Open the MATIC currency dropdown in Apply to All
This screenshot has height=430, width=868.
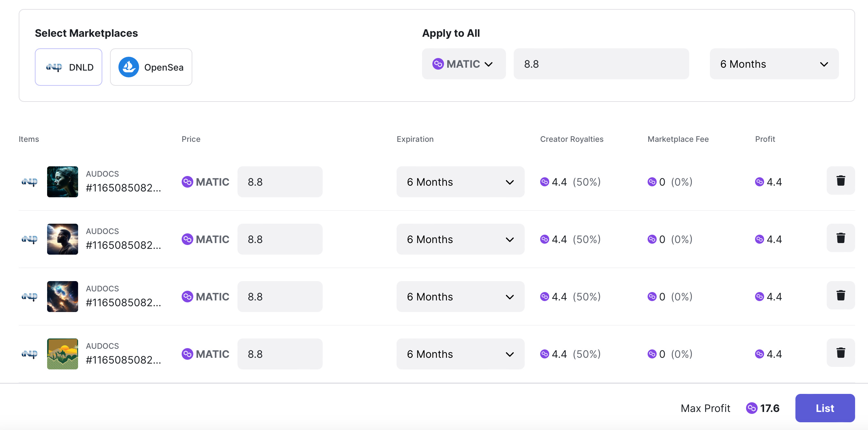point(463,64)
